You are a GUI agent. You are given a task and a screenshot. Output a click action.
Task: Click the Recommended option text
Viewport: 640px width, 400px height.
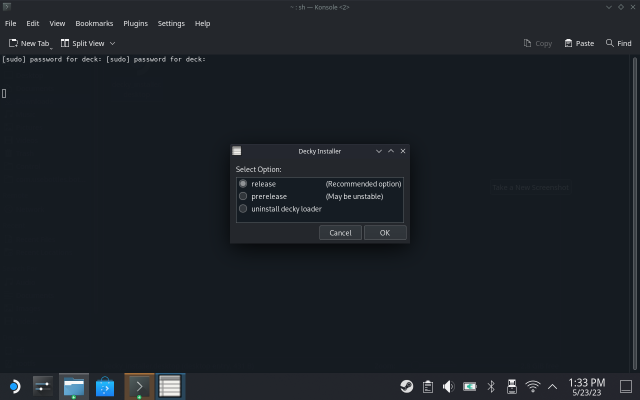click(363, 184)
